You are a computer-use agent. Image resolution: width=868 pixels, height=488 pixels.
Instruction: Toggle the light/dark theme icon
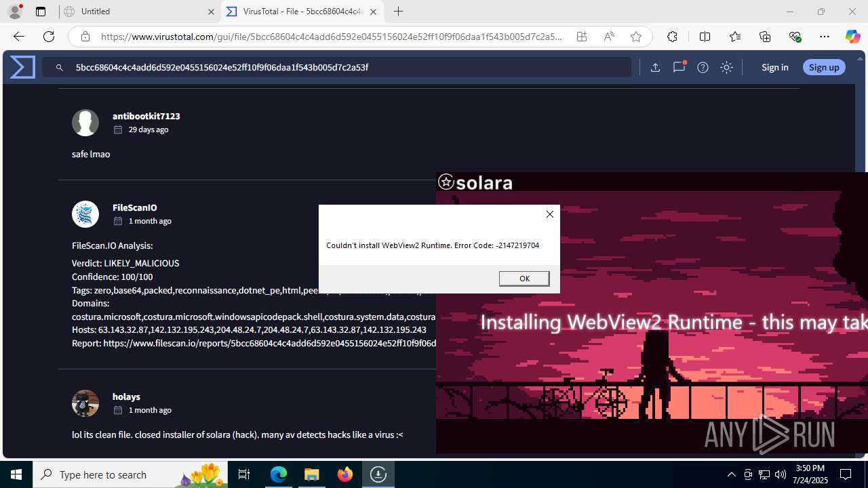coord(726,67)
